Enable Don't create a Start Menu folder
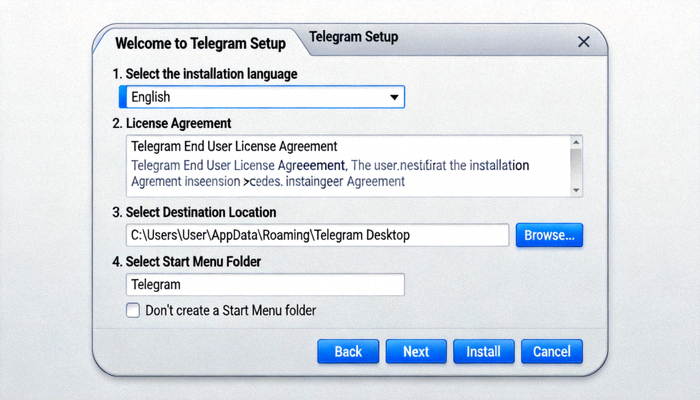The width and height of the screenshot is (700, 400). coord(133,310)
